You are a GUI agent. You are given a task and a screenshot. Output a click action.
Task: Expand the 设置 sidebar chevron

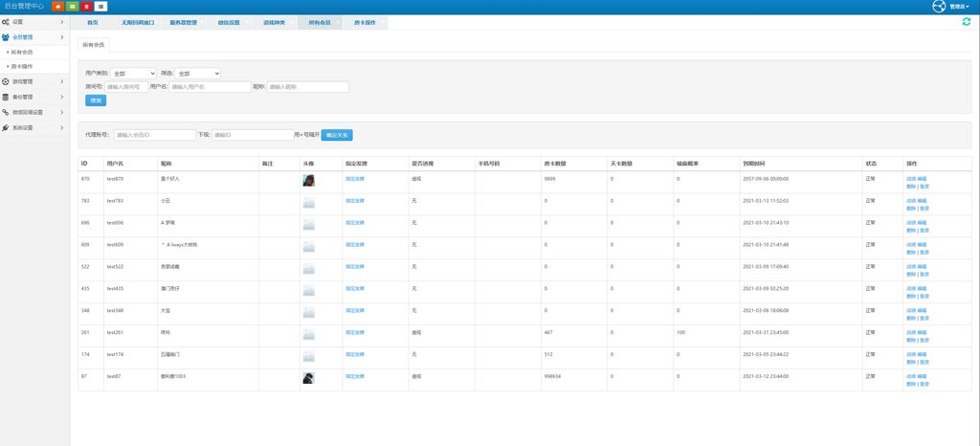click(62, 22)
